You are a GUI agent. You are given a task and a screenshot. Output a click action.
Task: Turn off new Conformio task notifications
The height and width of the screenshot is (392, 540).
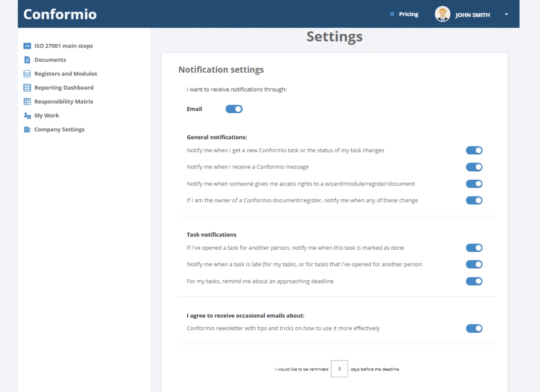click(x=474, y=150)
